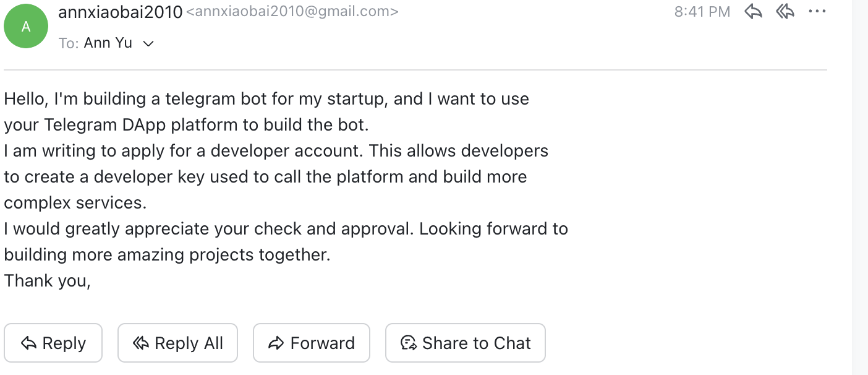Click the sender email address annxiaobai2010@gmail.com

(292, 12)
